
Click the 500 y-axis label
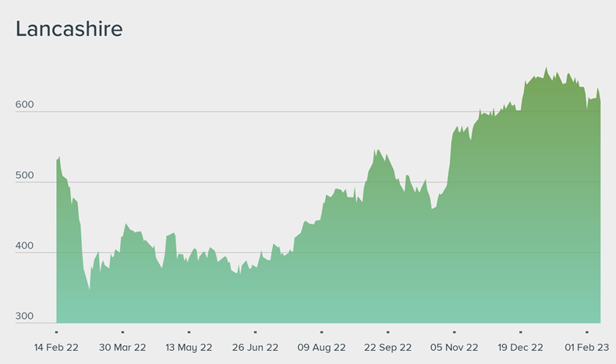(26, 175)
